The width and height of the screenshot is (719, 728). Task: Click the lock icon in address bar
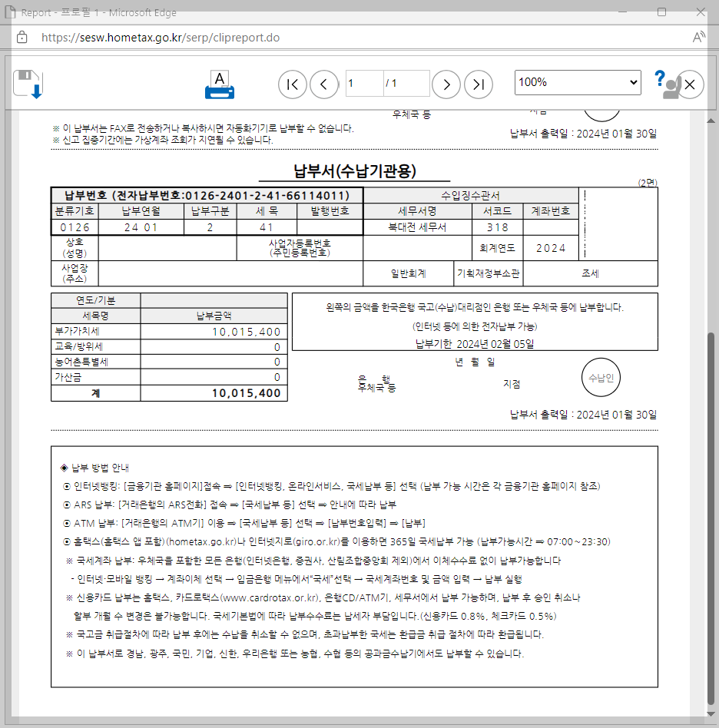point(22,37)
